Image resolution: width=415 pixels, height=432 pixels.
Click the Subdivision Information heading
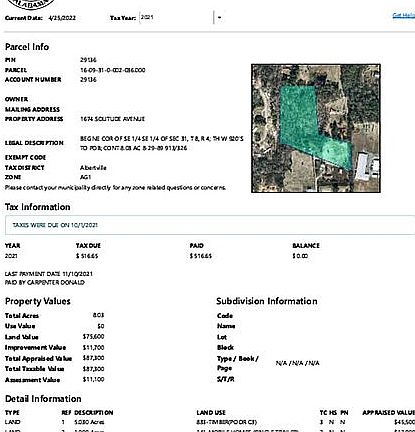pyautogui.click(x=267, y=301)
